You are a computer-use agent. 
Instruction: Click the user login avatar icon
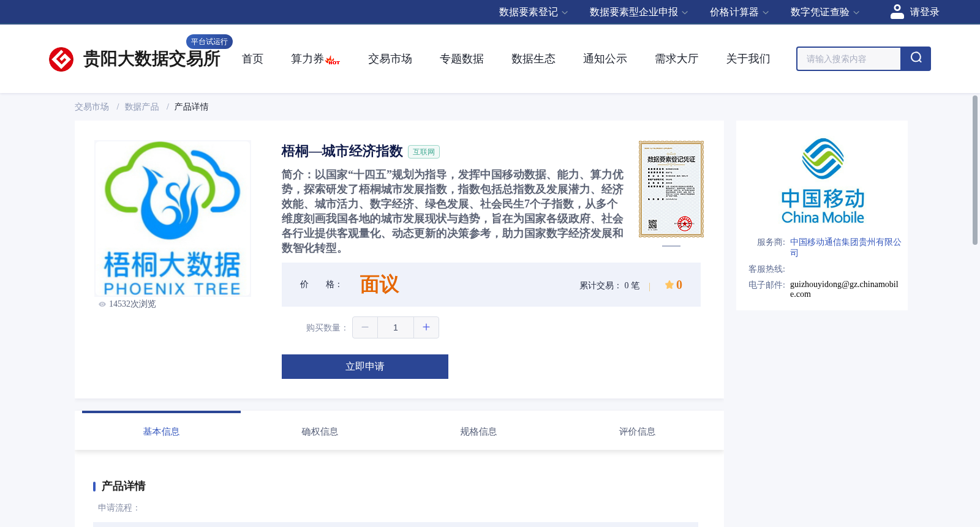(x=897, y=12)
